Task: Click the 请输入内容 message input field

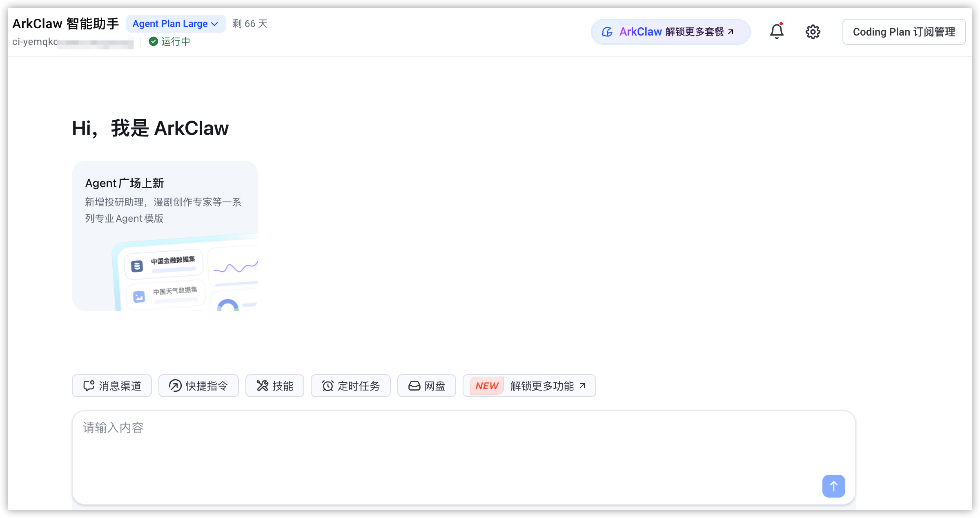Action: click(463, 458)
